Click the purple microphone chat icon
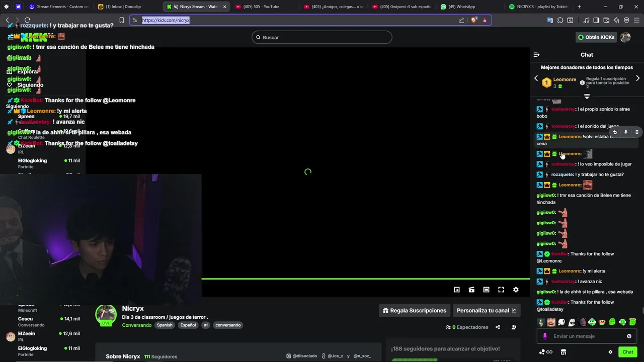The width and height of the screenshot is (644, 362). click(545, 336)
